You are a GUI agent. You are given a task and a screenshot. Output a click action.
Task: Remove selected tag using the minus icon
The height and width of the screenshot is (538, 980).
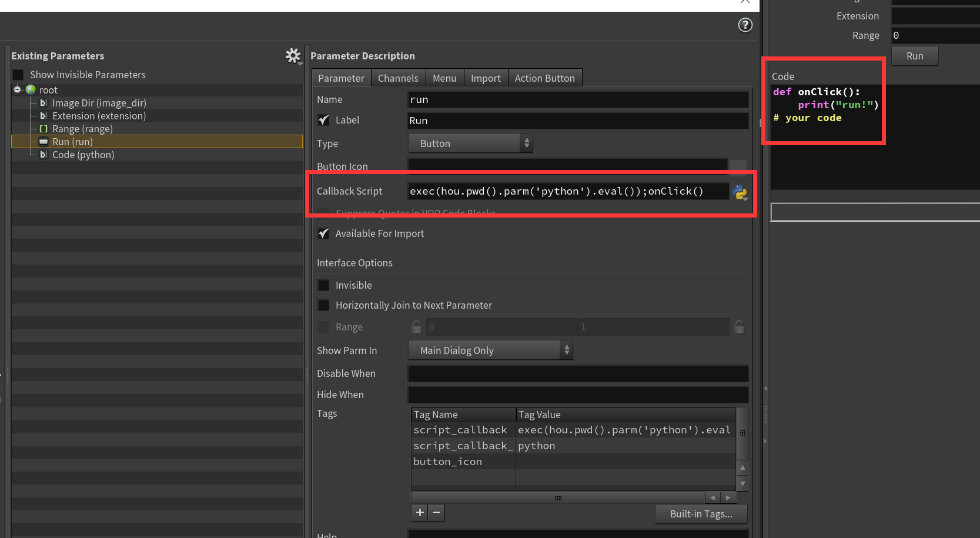tap(436, 513)
